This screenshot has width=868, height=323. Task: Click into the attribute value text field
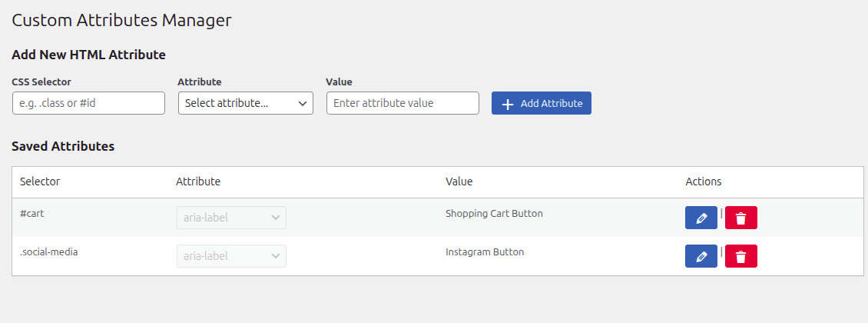pyautogui.click(x=403, y=103)
